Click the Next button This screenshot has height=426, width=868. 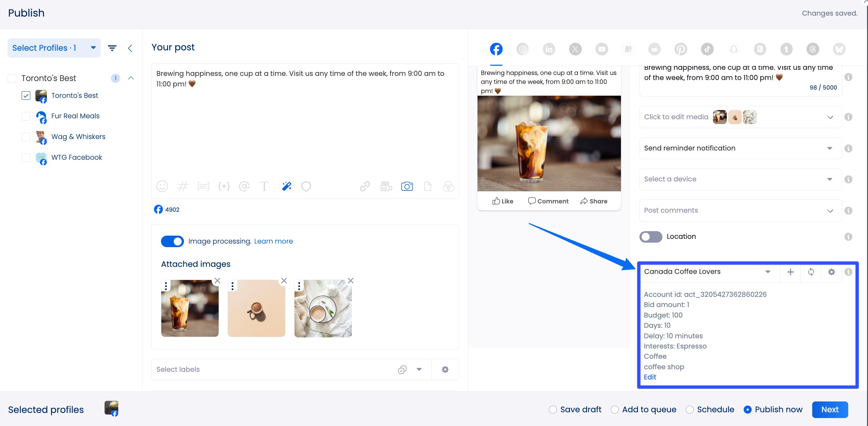point(830,409)
